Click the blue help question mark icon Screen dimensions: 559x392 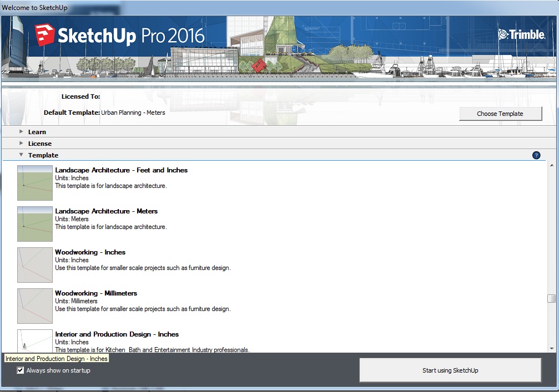pyautogui.click(x=536, y=155)
